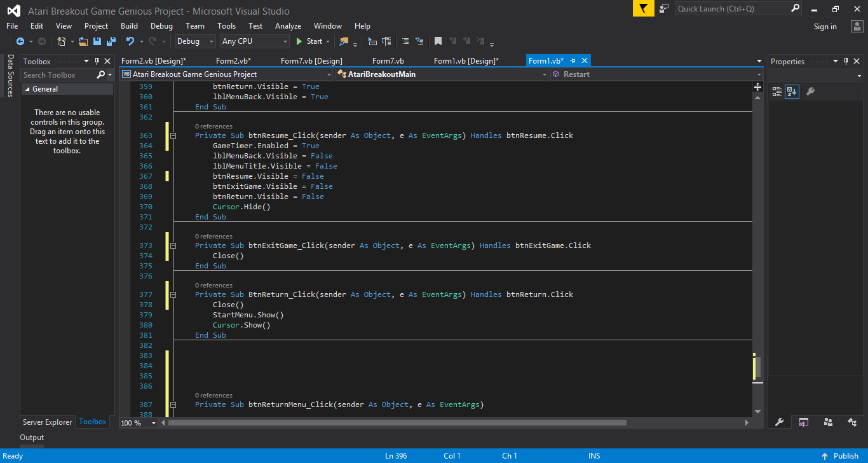
Task: Pin the Toolbox panel auto-hide icon
Action: 97,61
